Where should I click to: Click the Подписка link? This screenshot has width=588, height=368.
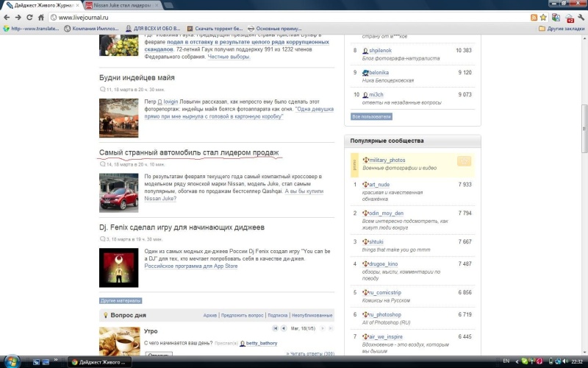click(278, 316)
